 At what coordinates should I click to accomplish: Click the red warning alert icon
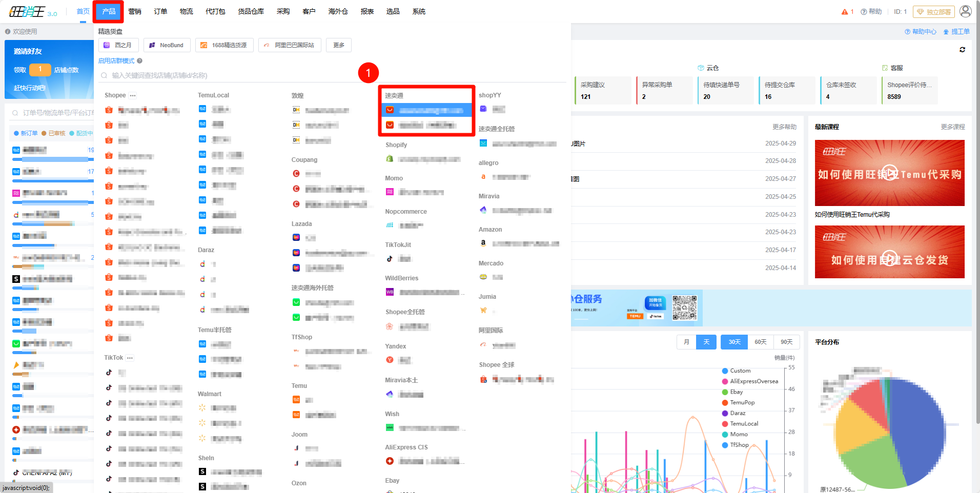845,12
